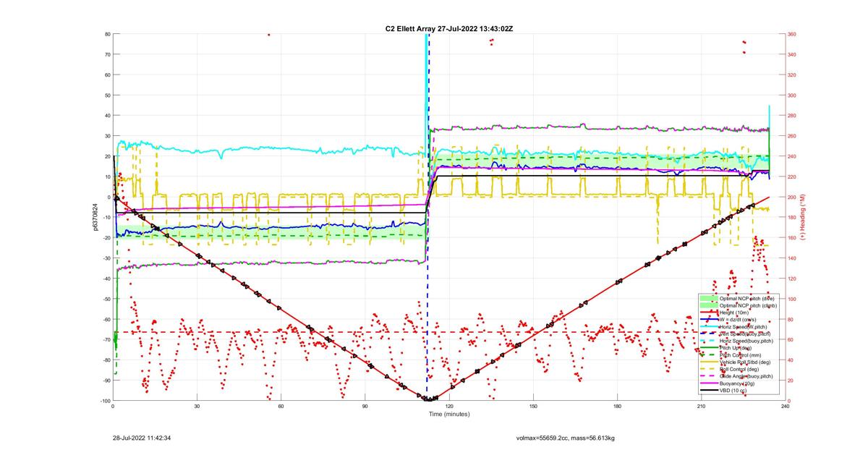
Task: Click right axis heading tick '100'
Action: point(793,299)
